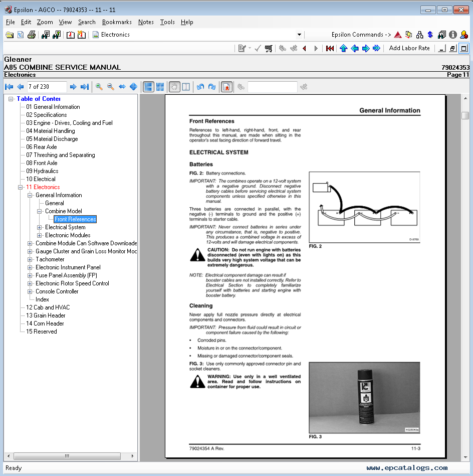Screen dimensions: 473x476
Task: Open 12 Cab and HVAC chapter
Action: (x=48, y=307)
